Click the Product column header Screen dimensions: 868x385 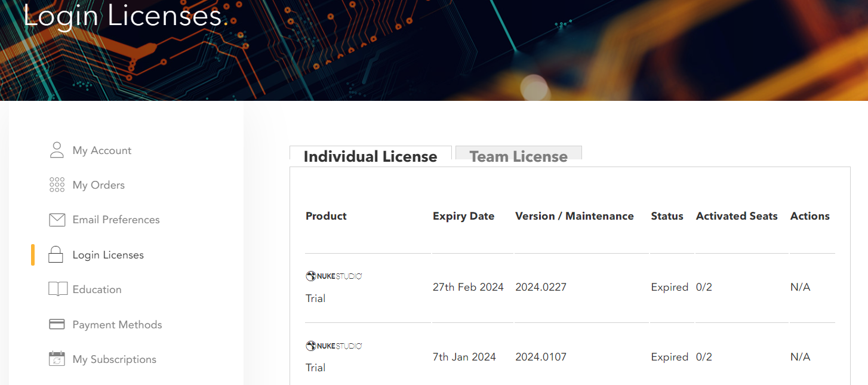tap(326, 216)
